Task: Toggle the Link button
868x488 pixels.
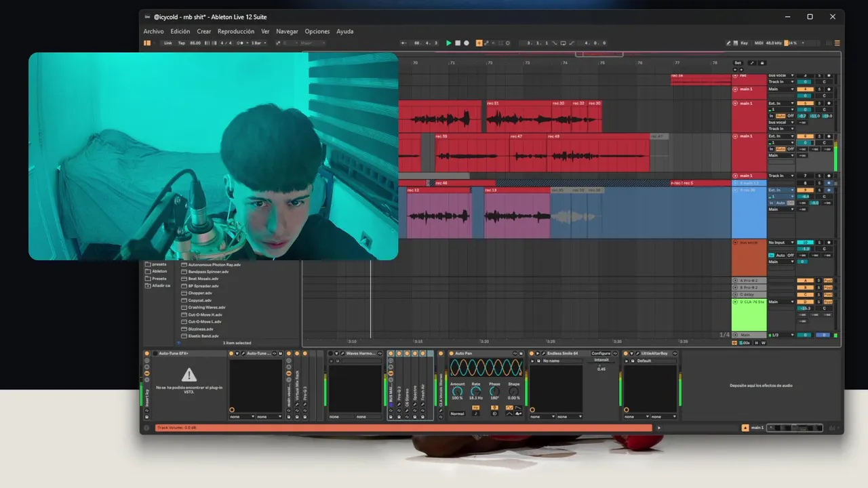Action: point(168,43)
